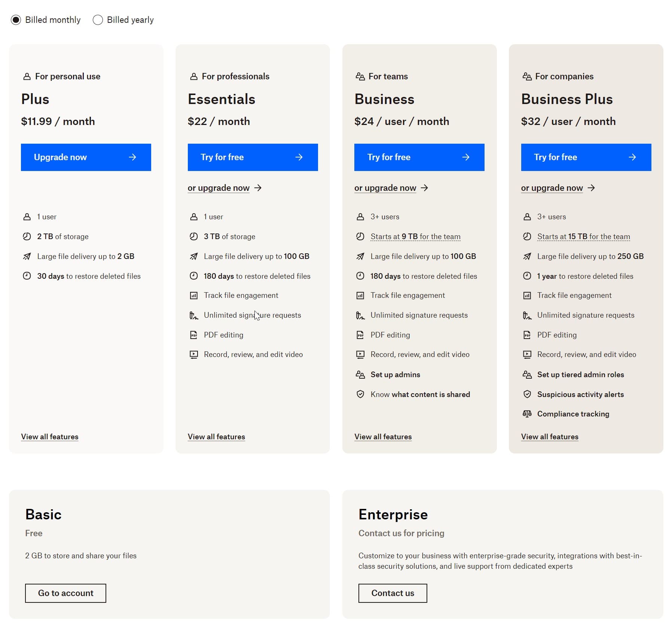Click the For teams people icon
Screen dimensions: 672x626
[x=360, y=76]
